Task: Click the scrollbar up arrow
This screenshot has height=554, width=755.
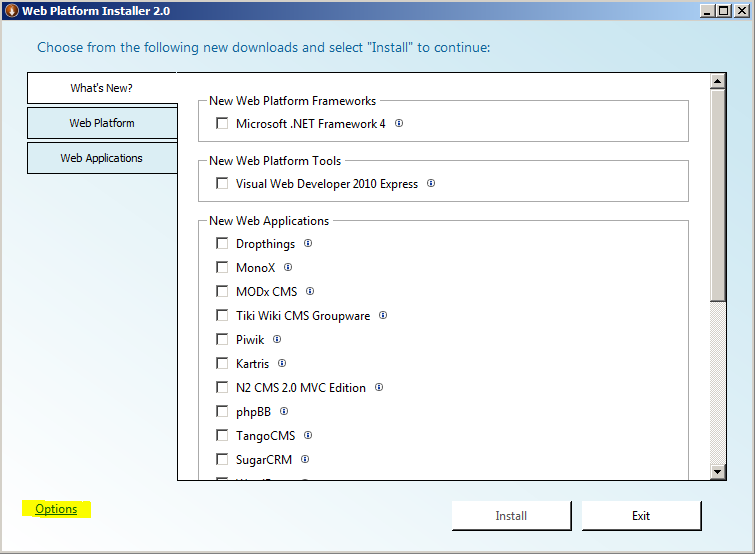Action: click(x=717, y=81)
